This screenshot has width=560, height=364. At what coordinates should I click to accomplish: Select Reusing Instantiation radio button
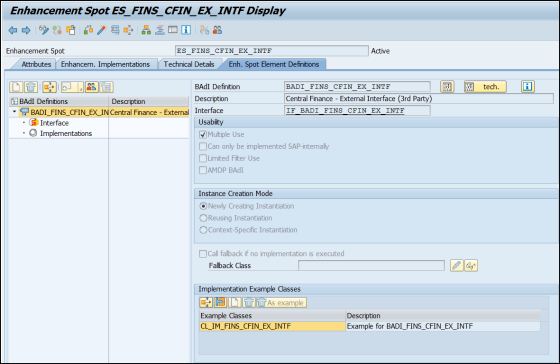pyautogui.click(x=203, y=218)
